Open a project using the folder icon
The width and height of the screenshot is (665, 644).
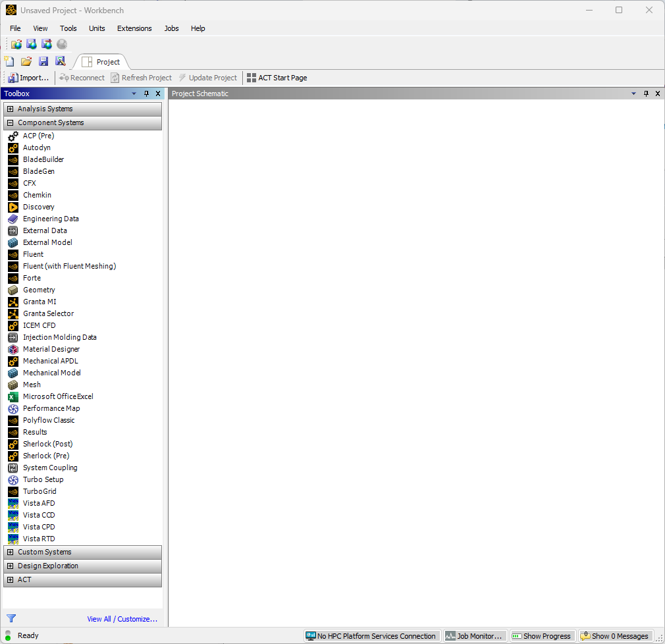coord(26,61)
